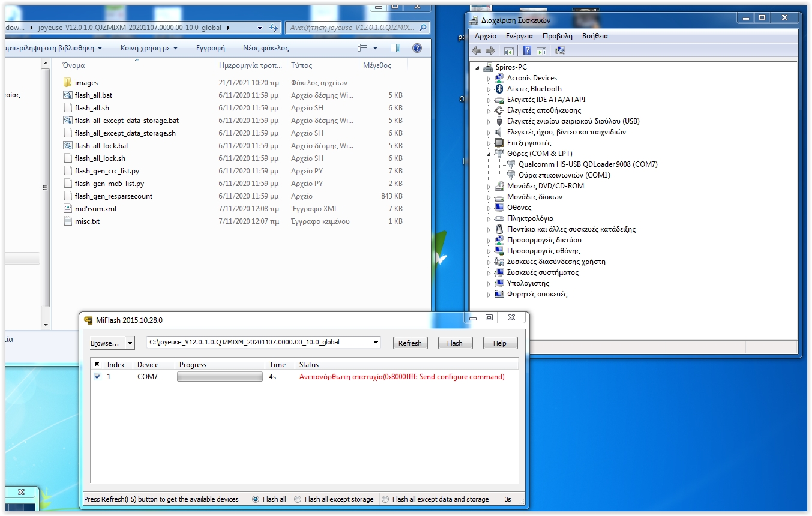Click the Acronis Devices category icon
The height and width of the screenshot is (516, 812).
tap(499, 78)
